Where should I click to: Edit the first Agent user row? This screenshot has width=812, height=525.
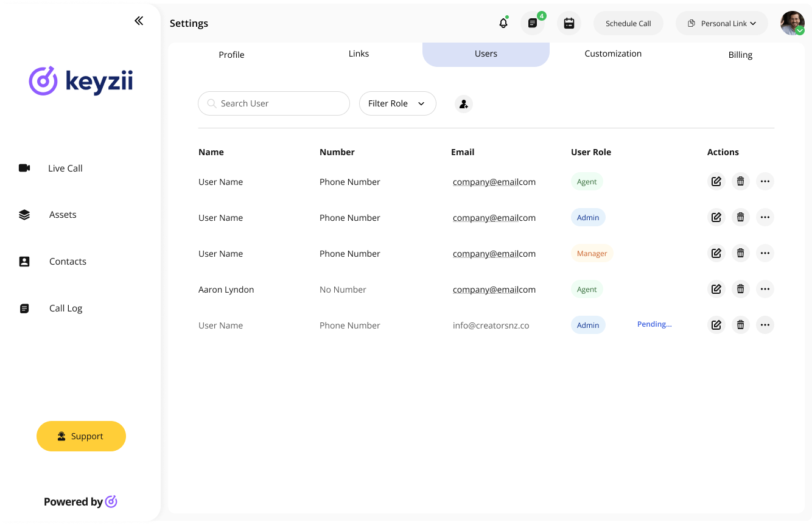[x=716, y=181]
